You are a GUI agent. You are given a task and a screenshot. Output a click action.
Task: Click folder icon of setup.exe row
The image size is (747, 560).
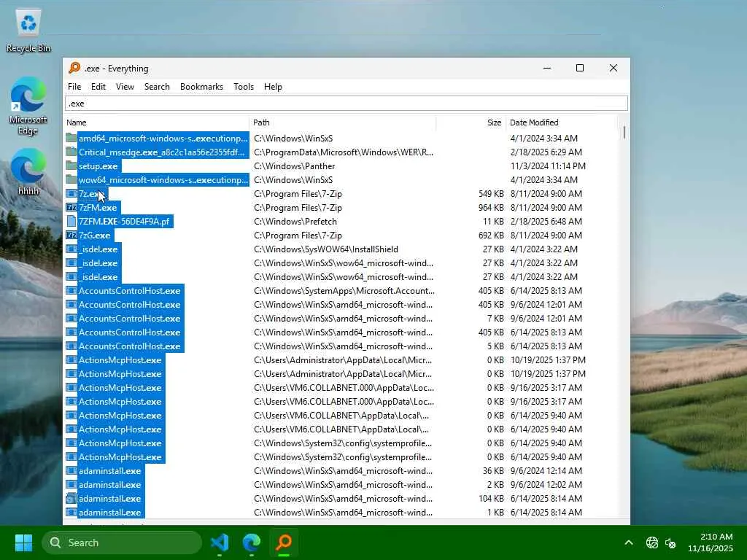(71, 166)
